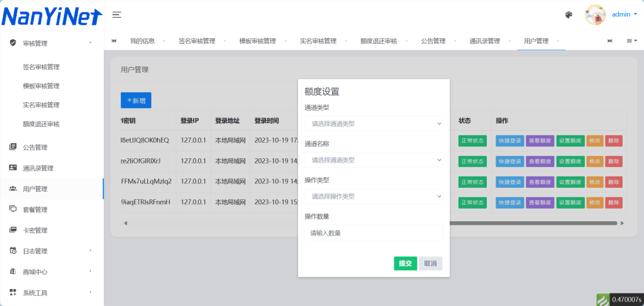Expand the 日志管理 menu arrow
Image resolution: width=644 pixels, height=306 pixels.
pos(91,250)
